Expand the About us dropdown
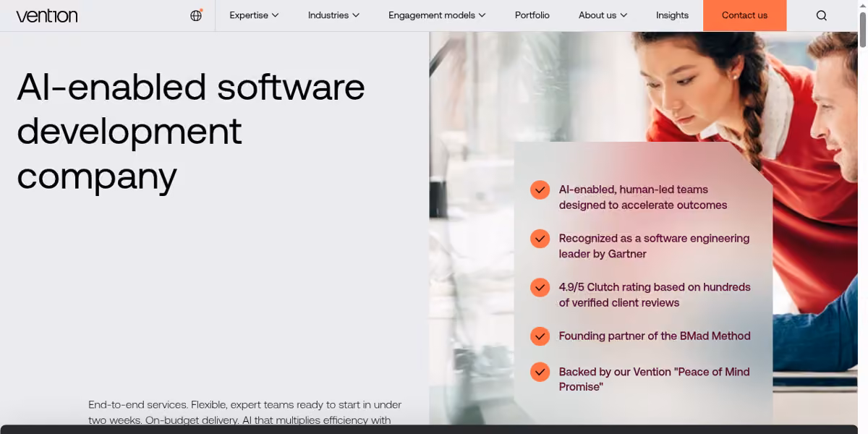 [x=603, y=15]
